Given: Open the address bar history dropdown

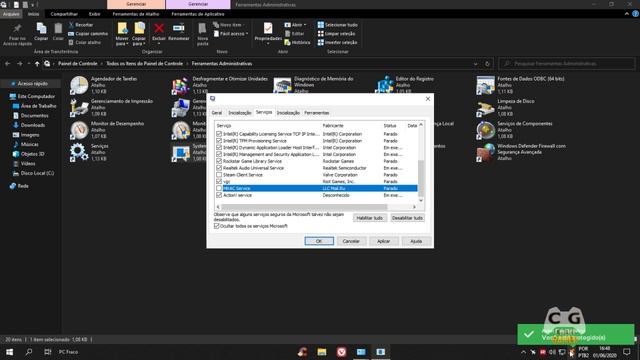Looking at the screenshot, I should (476, 64).
